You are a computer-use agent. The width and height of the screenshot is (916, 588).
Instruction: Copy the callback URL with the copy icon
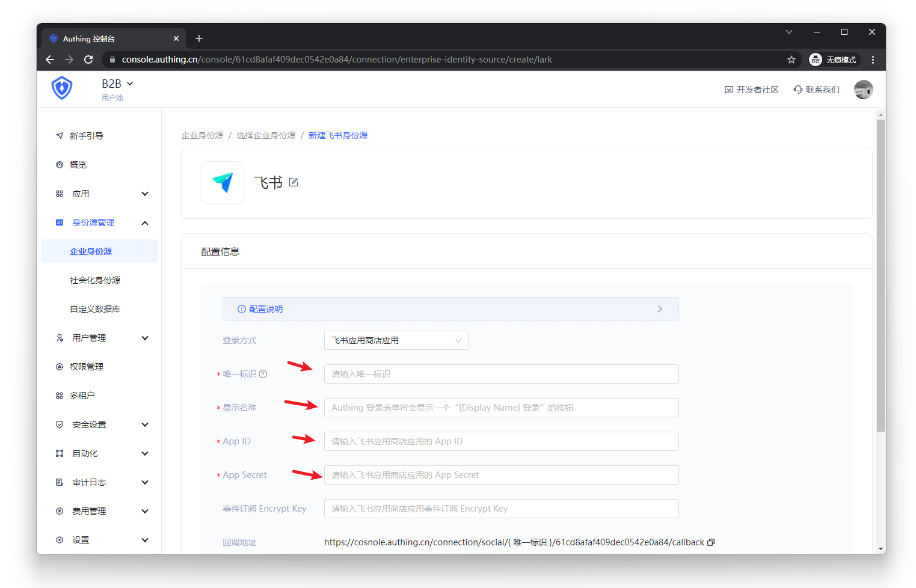click(x=711, y=542)
